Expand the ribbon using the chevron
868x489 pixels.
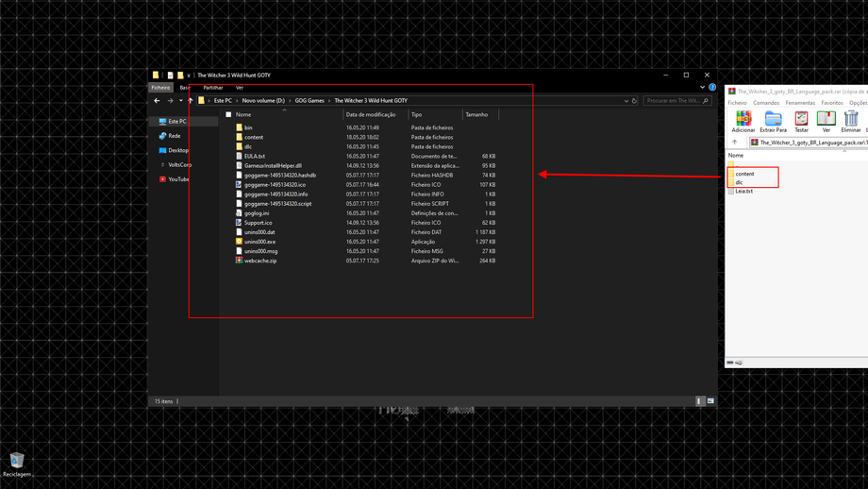click(x=702, y=87)
